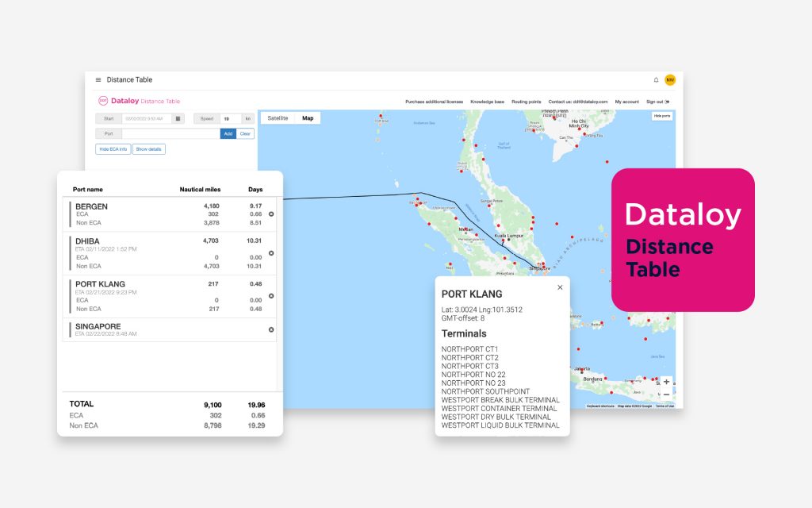Click the yellow user avatar icon
Screen dimensions: 812x508
[x=670, y=80]
